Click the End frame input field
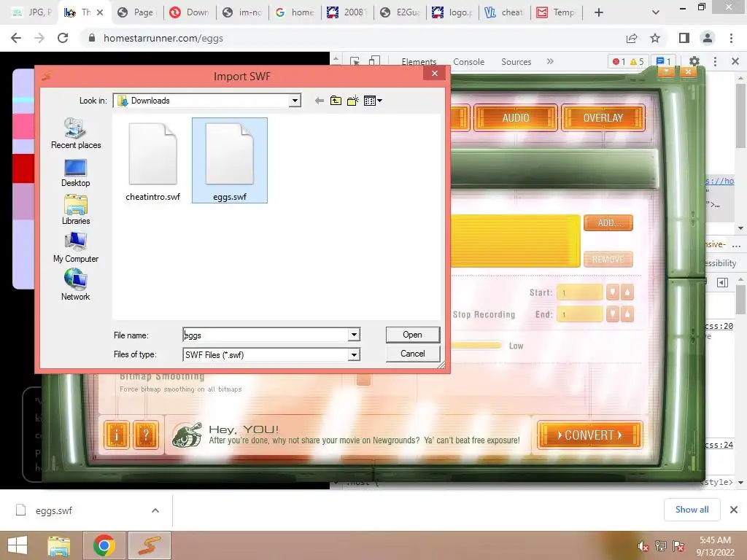 coord(580,314)
